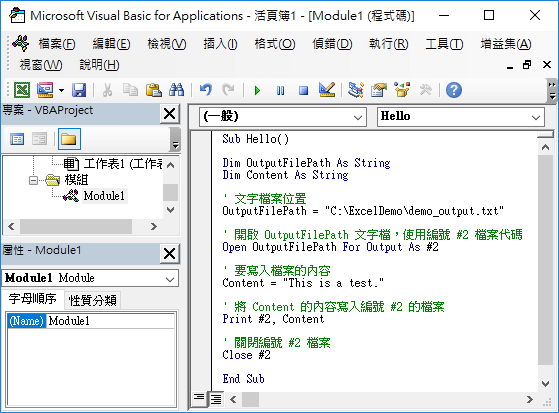Restore the inner code window
Image resolution: width=559 pixels, height=413 pixels.
click(x=527, y=65)
